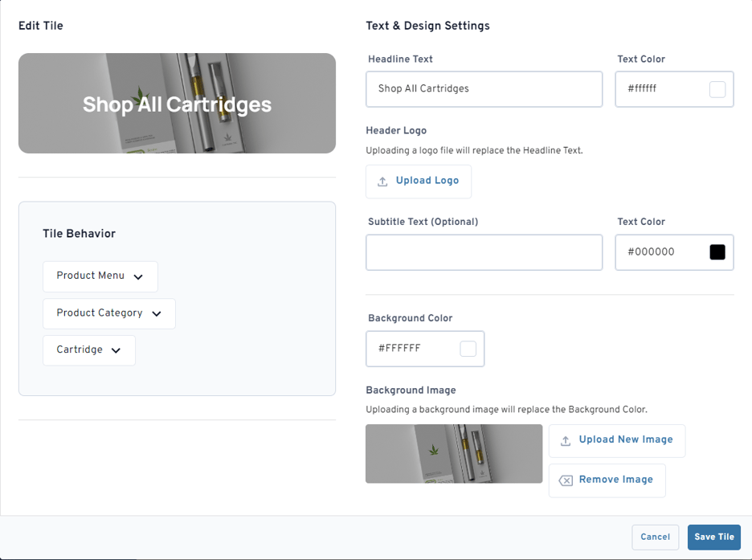
Task: Click the #000000 subtitle color hex field
Action: tap(659, 252)
